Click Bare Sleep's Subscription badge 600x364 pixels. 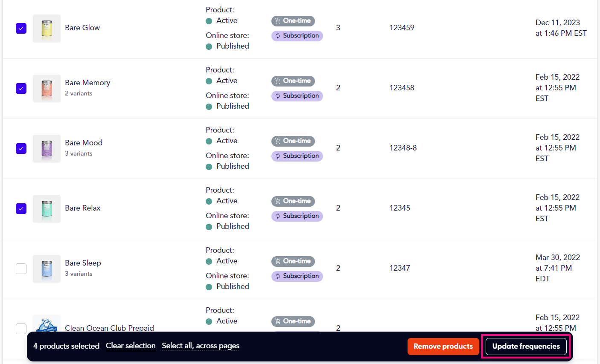297,276
